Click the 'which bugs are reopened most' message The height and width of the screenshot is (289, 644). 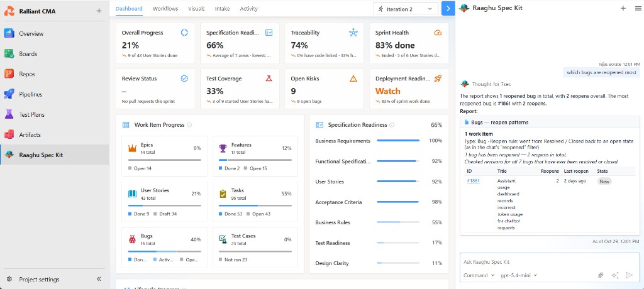coord(602,73)
